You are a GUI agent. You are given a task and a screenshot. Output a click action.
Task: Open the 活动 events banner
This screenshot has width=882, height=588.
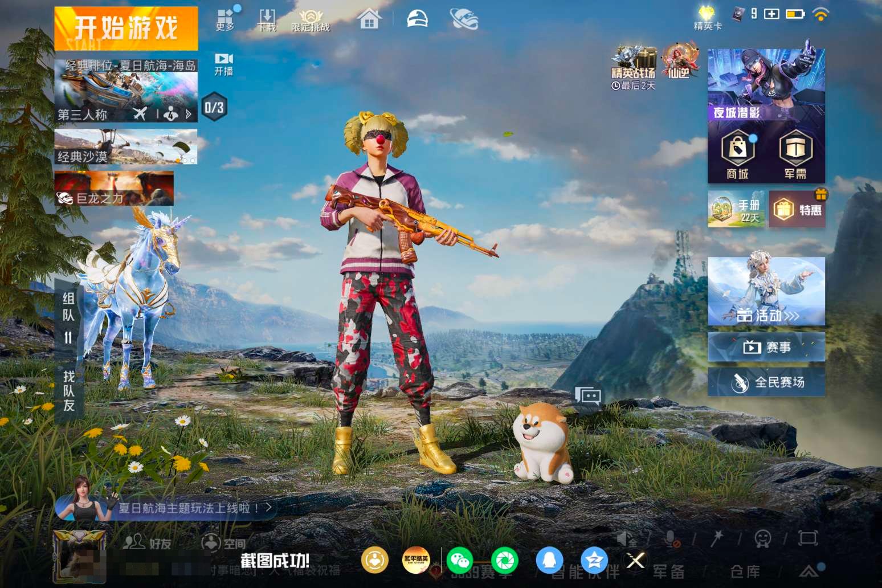pos(766,291)
